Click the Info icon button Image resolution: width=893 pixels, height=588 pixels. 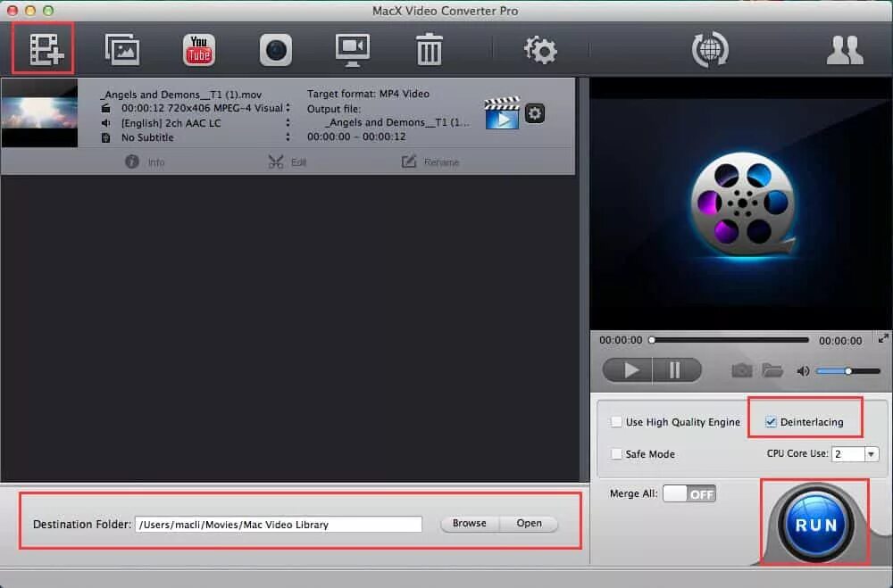(145, 162)
